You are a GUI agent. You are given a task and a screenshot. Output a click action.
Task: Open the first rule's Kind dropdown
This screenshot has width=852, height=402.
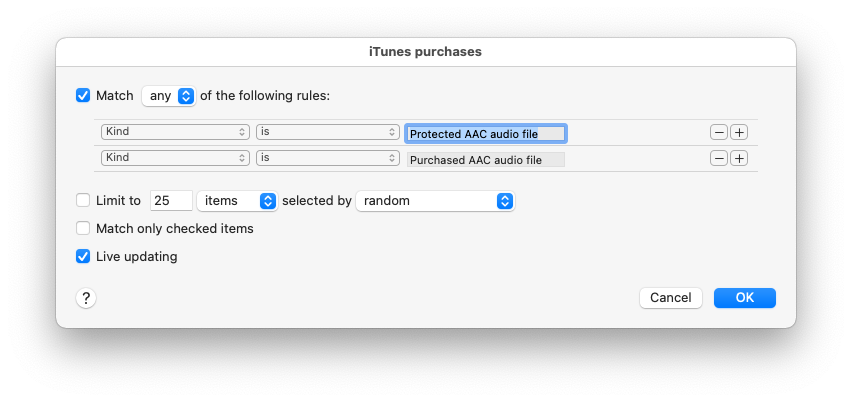point(175,132)
